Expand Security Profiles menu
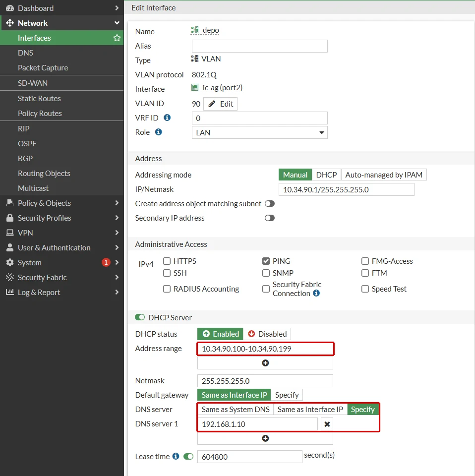This screenshot has width=475, height=476. coord(117,218)
